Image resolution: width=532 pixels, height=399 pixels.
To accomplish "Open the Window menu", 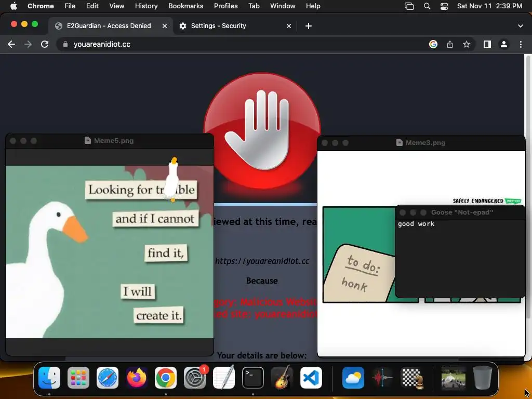I will click(283, 6).
